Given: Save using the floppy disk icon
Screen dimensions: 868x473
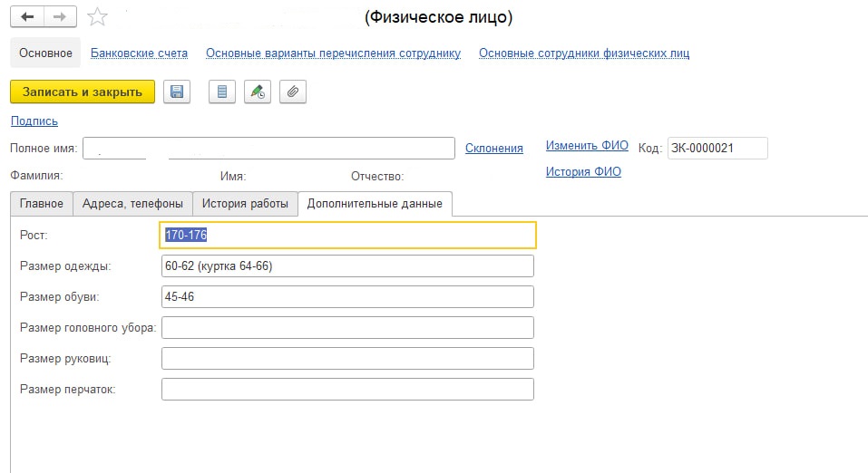Looking at the screenshot, I should pos(177,92).
